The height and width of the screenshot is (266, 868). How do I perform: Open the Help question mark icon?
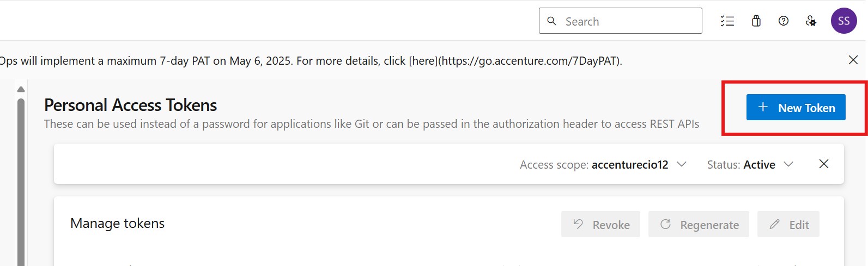pyautogui.click(x=784, y=21)
